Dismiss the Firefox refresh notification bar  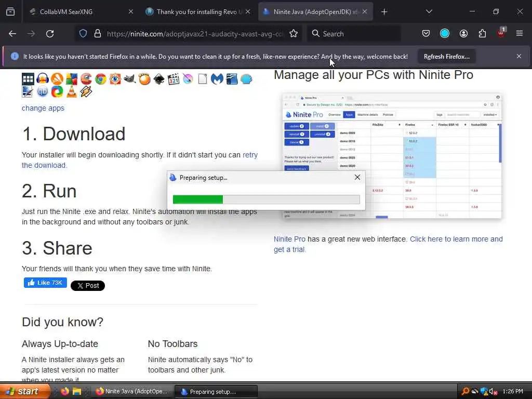point(519,56)
